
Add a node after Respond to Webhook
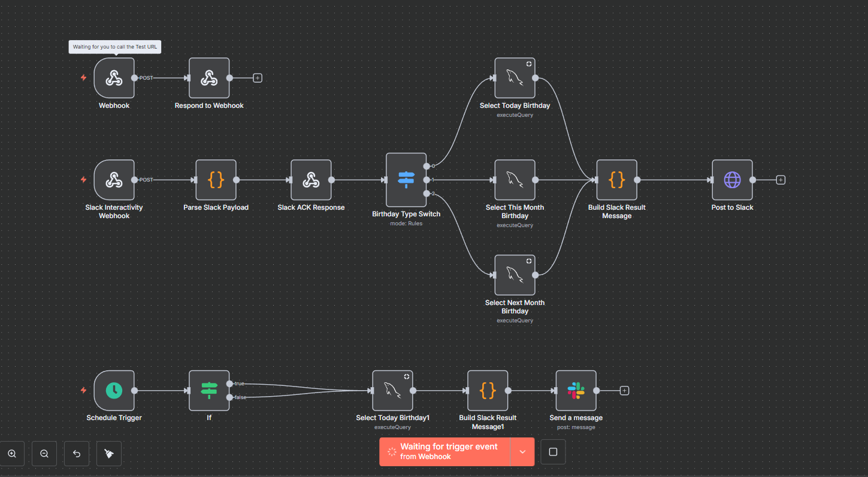pos(258,78)
